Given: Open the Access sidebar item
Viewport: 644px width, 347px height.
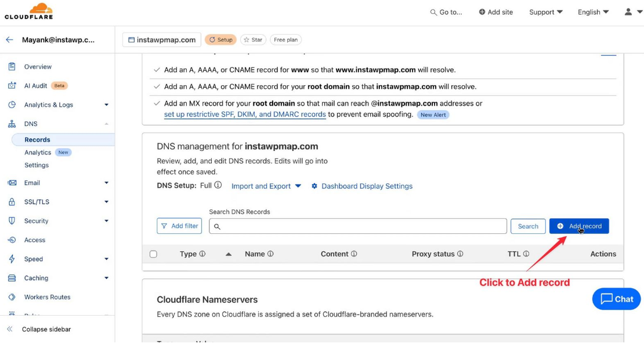Looking at the screenshot, I should coord(35,240).
